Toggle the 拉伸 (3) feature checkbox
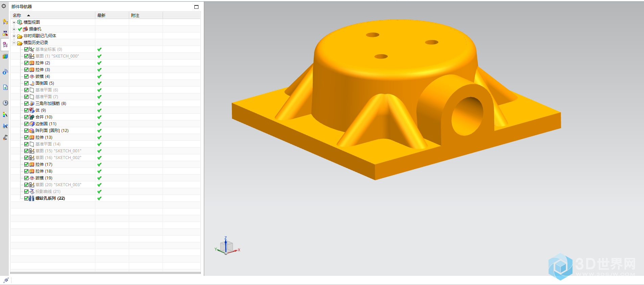The width and height of the screenshot is (644, 285). [26, 70]
